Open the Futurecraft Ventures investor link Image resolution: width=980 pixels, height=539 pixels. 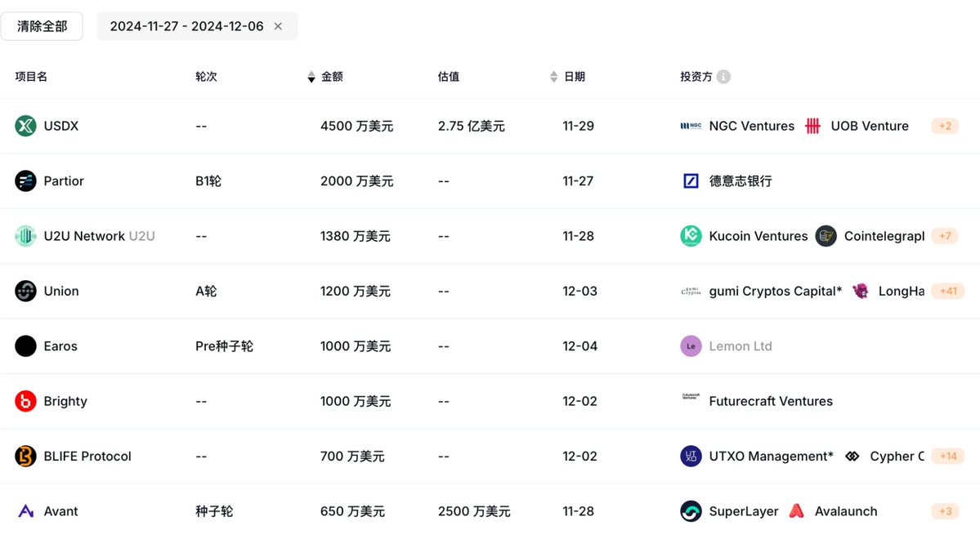pos(770,401)
